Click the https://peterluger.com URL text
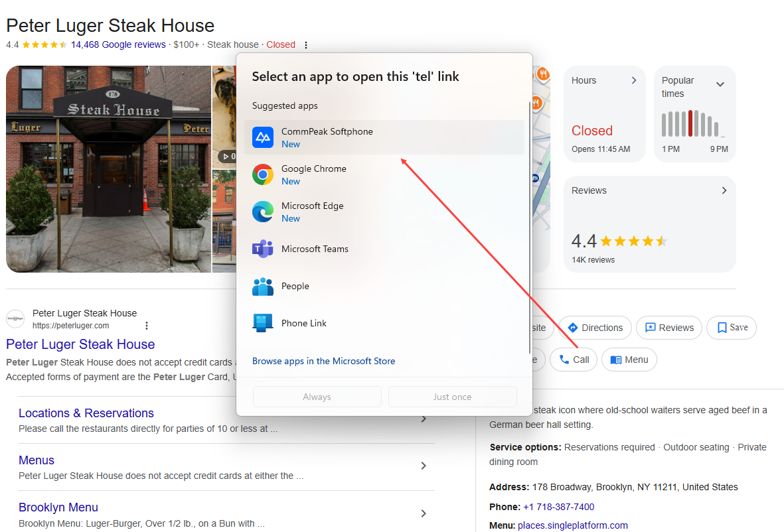 click(71, 326)
